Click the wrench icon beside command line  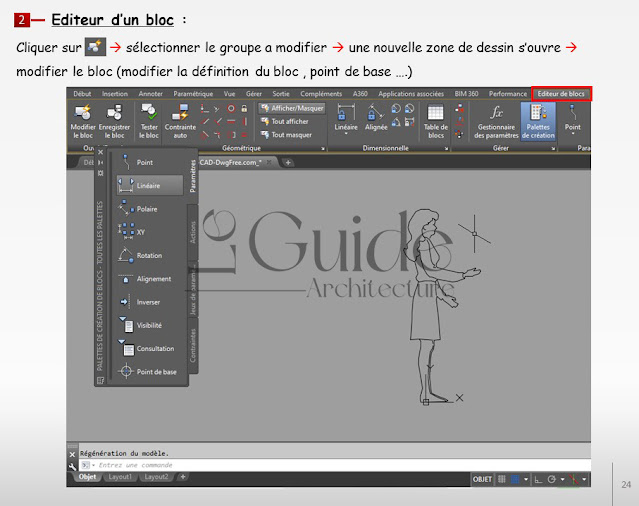click(73, 466)
